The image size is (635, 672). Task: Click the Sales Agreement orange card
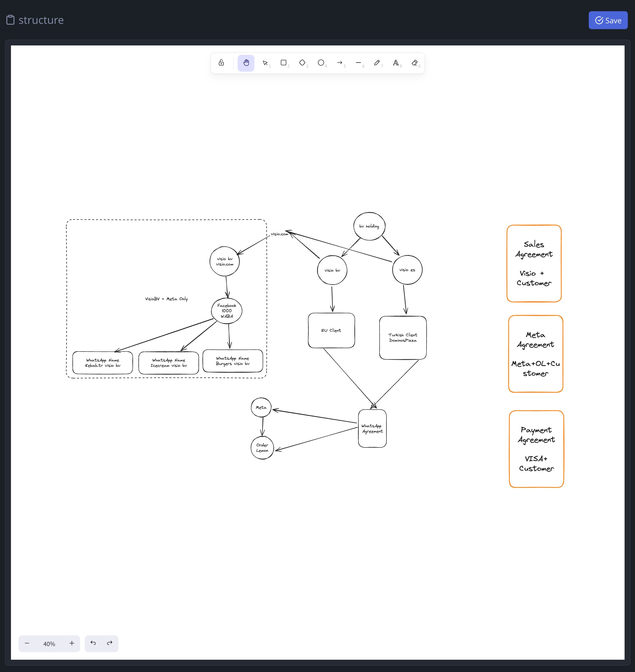coord(534,263)
